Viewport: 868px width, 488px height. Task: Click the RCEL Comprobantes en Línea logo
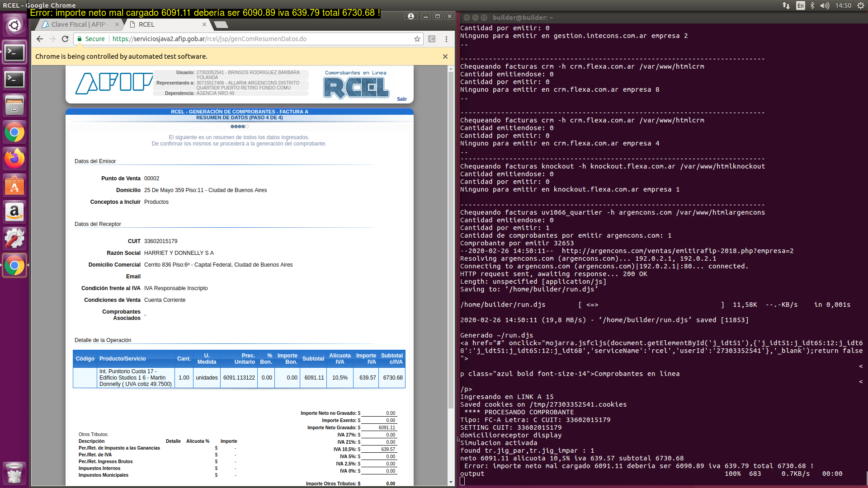[x=356, y=84]
